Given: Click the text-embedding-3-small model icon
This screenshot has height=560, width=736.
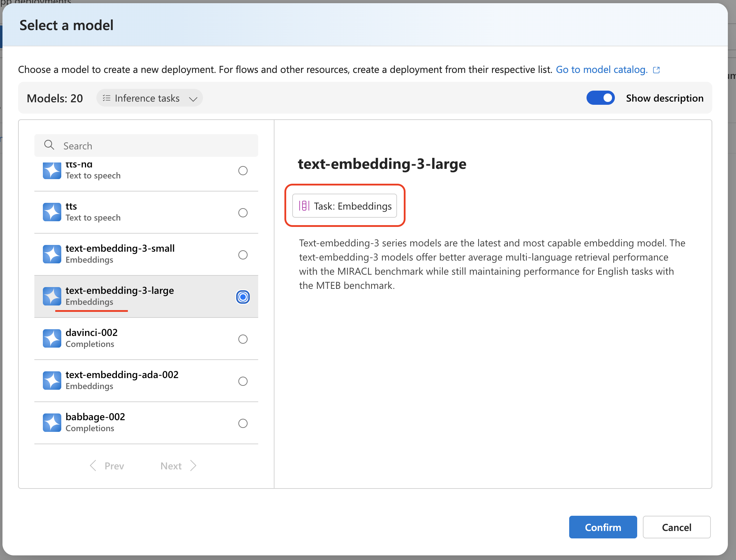Looking at the screenshot, I should pos(52,254).
